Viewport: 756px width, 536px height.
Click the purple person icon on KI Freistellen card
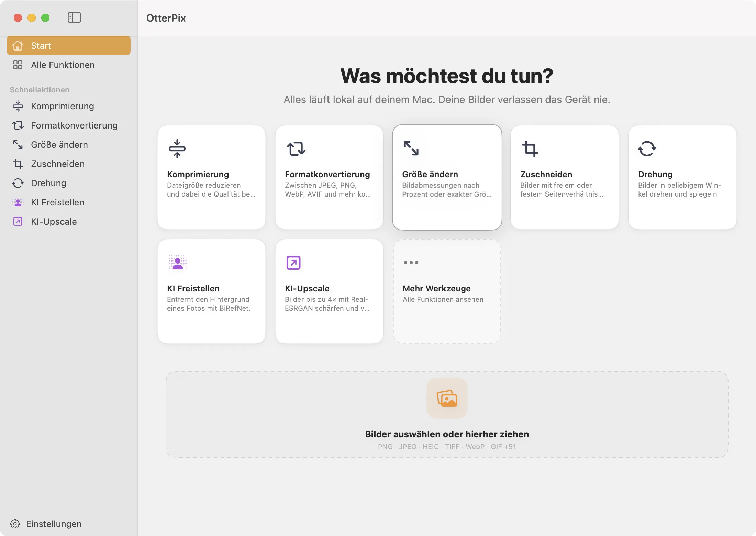point(177,263)
